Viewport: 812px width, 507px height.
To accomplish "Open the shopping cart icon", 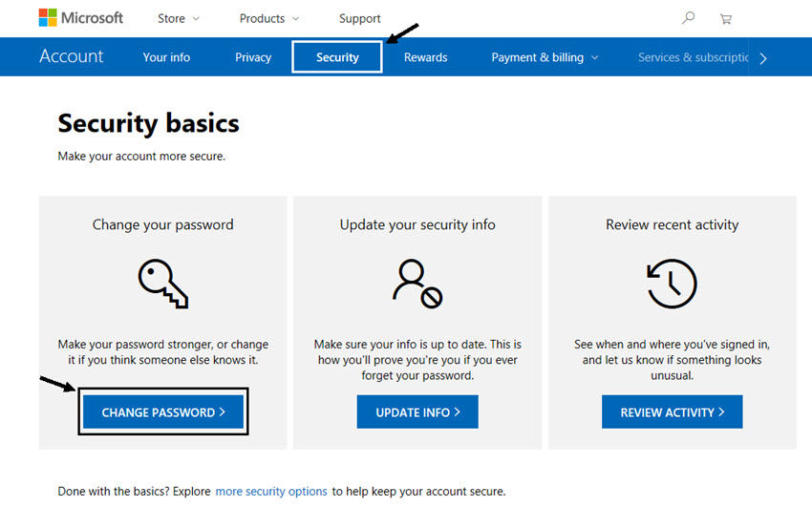I will tap(725, 19).
